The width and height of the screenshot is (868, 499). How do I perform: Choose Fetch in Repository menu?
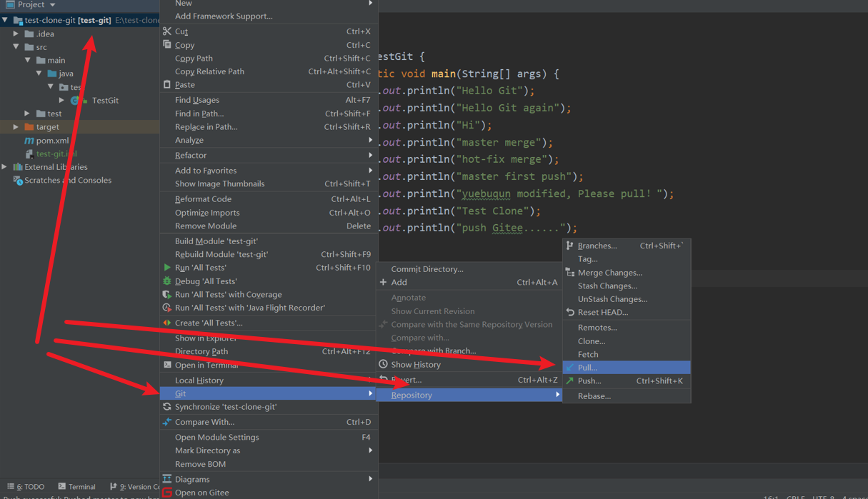[x=627, y=354]
